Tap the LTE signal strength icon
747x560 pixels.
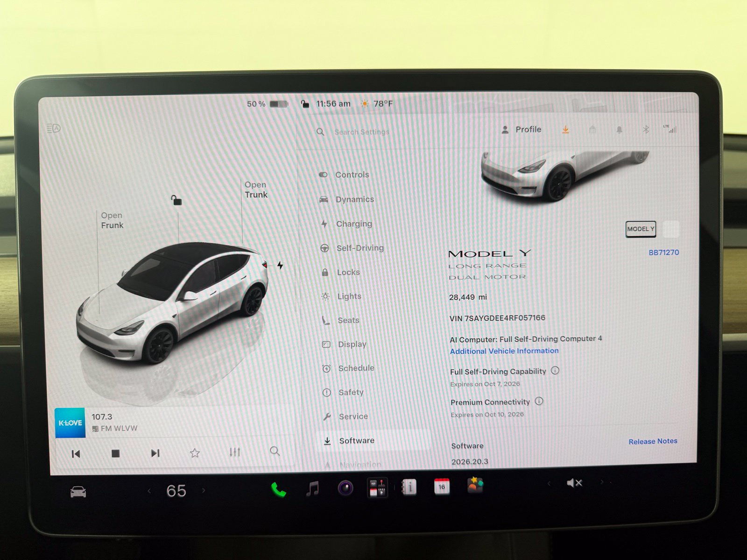coord(670,129)
